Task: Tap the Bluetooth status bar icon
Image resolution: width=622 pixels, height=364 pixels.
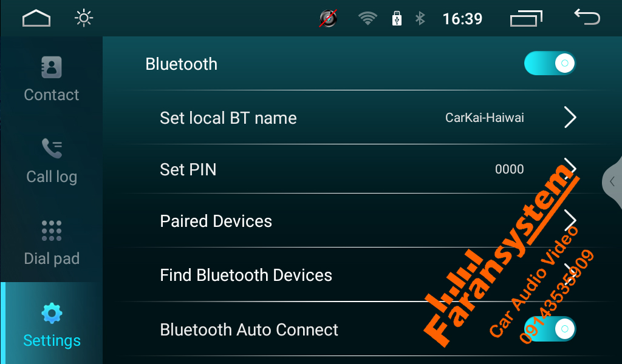Action: coord(420,18)
